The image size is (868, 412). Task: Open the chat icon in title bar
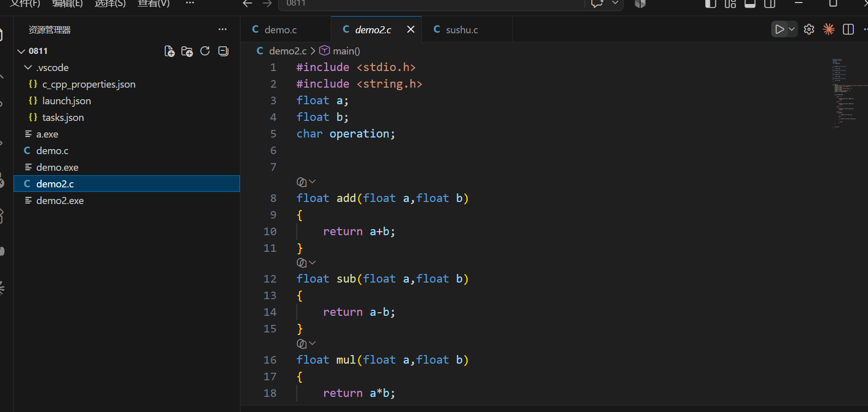[x=597, y=4]
